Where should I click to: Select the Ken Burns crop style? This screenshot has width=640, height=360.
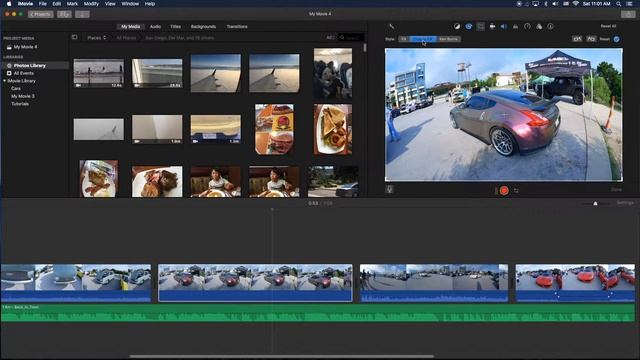coord(449,39)
